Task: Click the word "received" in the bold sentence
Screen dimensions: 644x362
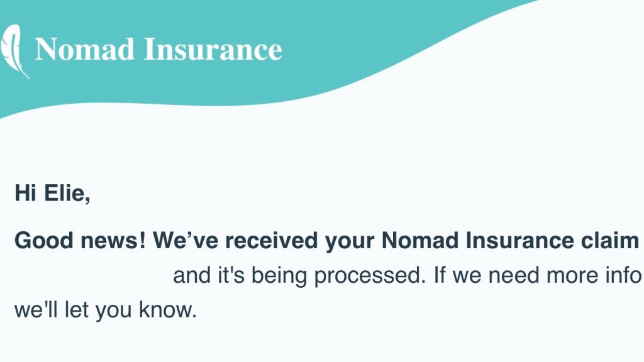Action: [272, 240]
